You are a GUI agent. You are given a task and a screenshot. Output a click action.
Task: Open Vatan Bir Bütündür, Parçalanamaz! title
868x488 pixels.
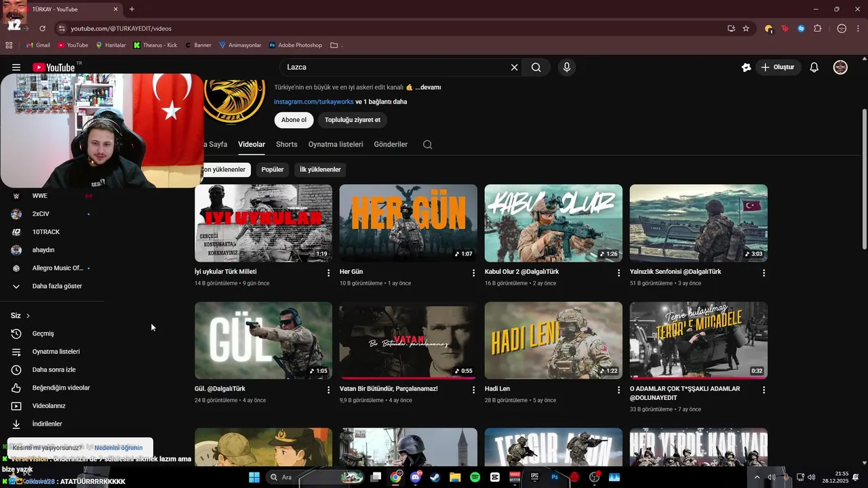coord(389,389)
